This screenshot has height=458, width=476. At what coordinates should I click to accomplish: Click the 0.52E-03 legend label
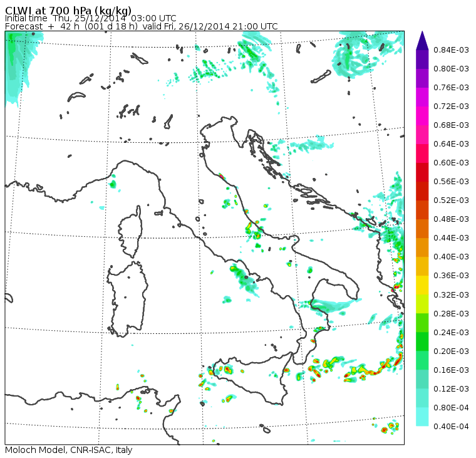pyautogui.click(x=451, y=200)
